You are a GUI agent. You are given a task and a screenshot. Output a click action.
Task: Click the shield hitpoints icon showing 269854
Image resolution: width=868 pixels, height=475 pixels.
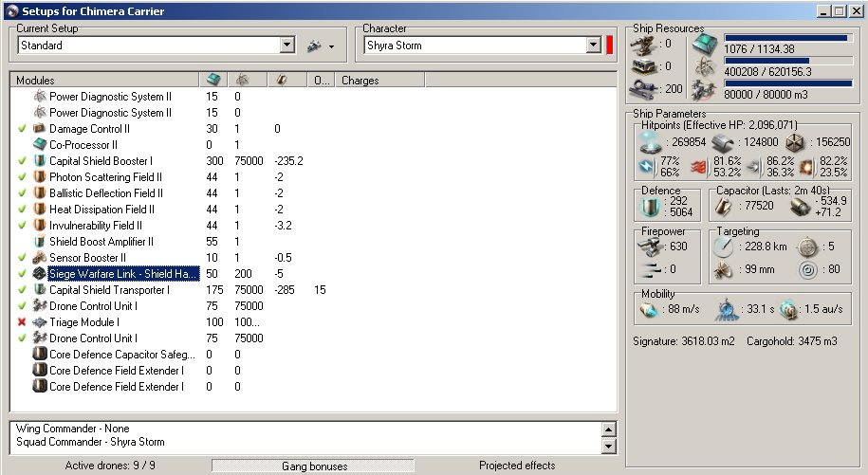[651, 142]
